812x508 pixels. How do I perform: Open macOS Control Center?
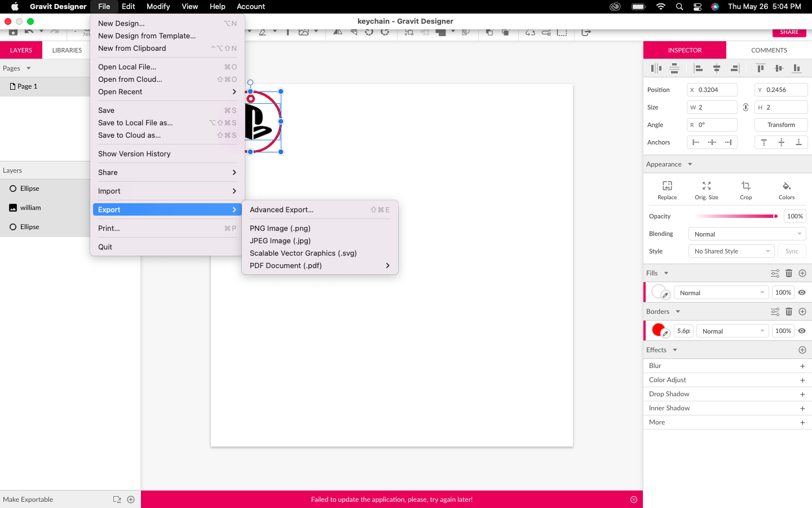tap(698, 7)
